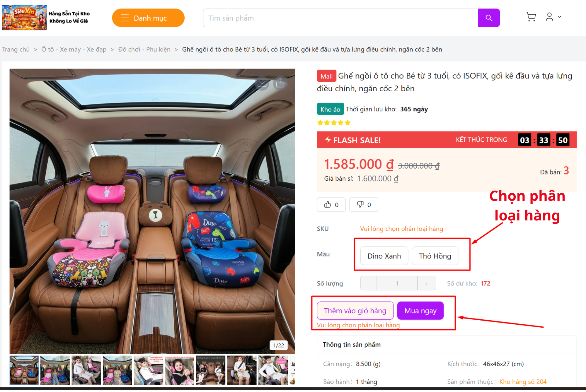Open Ô tô - Xe máy - Xe đạp breadcrumb
586x392 pixels.
74,49
